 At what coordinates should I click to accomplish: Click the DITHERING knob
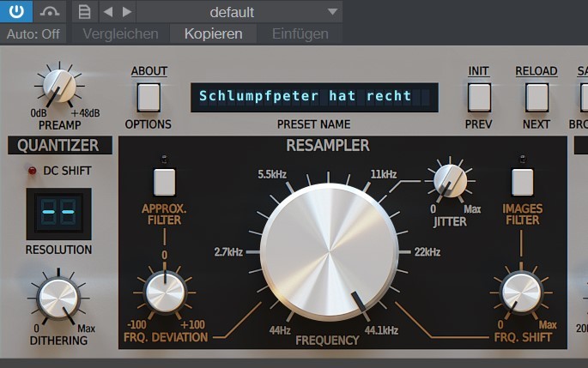(x=58, y=297)
